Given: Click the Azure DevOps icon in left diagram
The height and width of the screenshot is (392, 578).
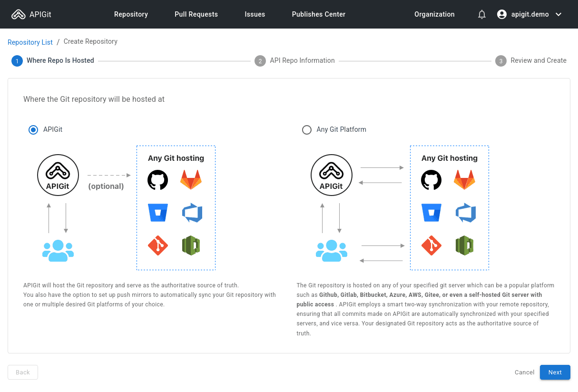Looking at the screenshot, I should coord(192,213).
